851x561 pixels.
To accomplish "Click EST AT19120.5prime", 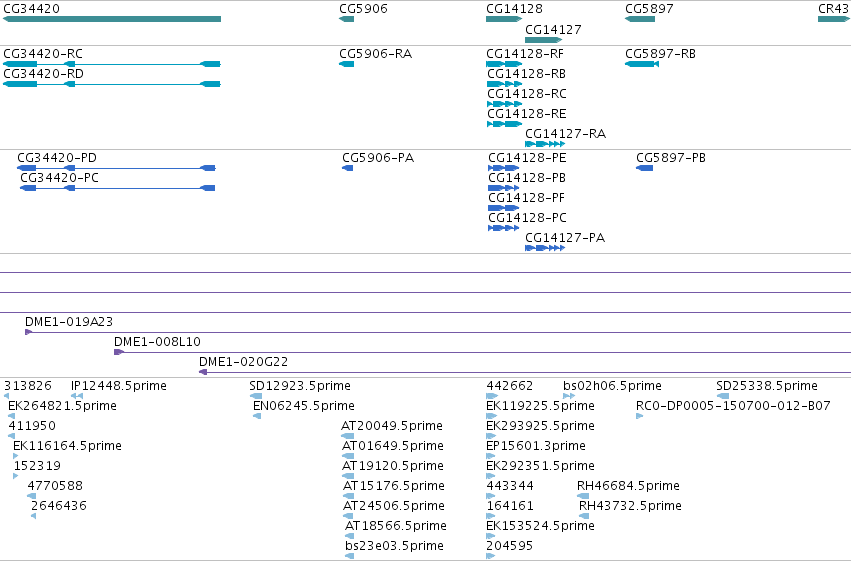I will [348, 476].
